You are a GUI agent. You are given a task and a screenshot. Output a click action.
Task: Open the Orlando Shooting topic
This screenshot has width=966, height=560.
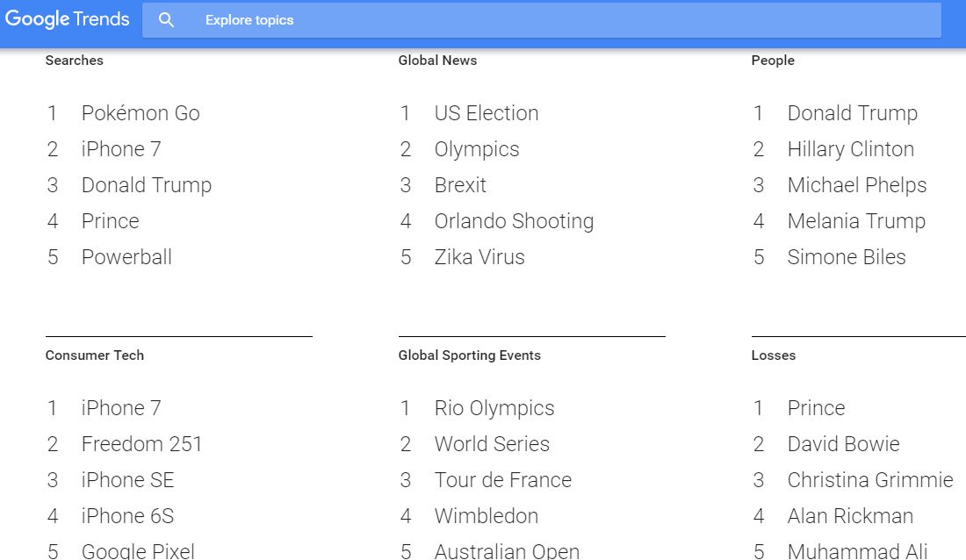tap(514, 221)
